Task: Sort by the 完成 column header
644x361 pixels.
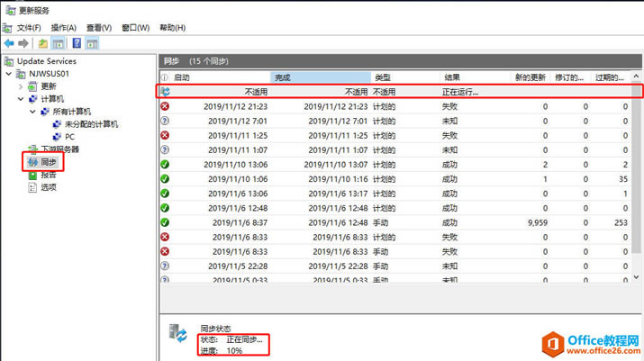Action: (321, 77)
